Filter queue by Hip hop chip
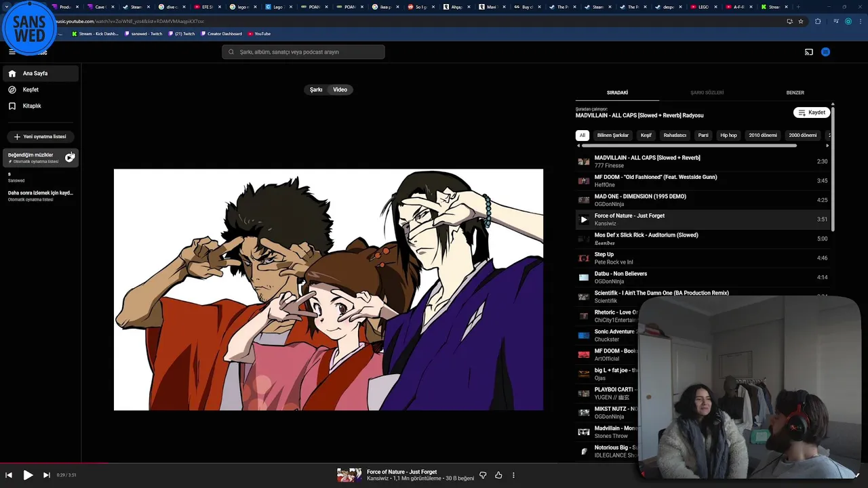Screen dimensions: 868x488 click(728, 135)
